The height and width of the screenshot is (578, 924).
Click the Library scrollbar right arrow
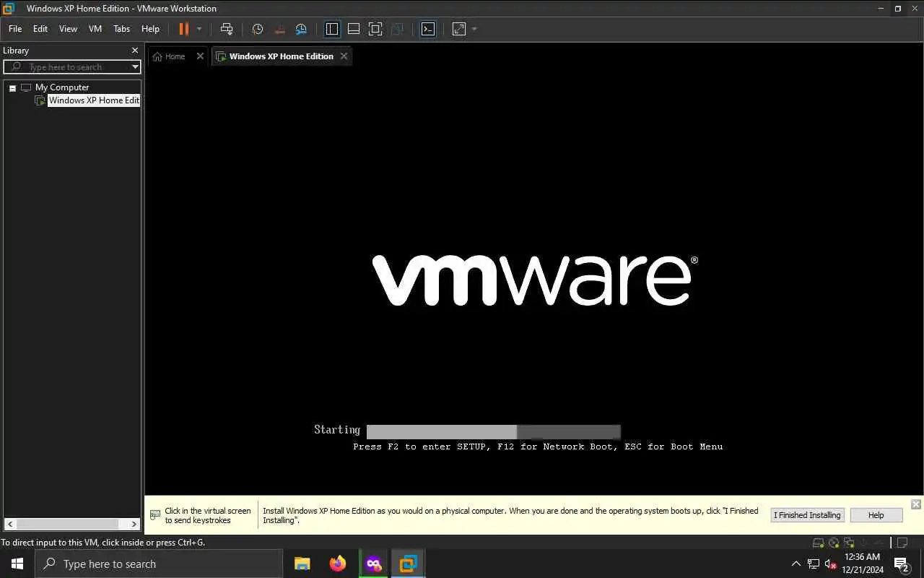coord(134,524)
